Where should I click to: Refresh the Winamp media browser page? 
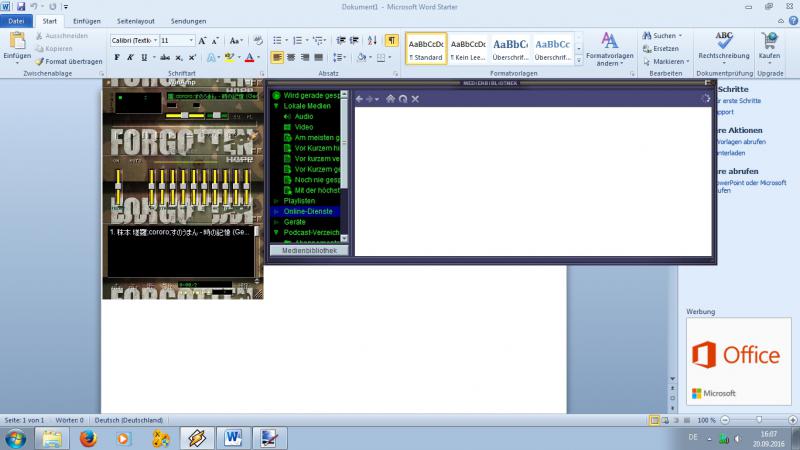403,99
